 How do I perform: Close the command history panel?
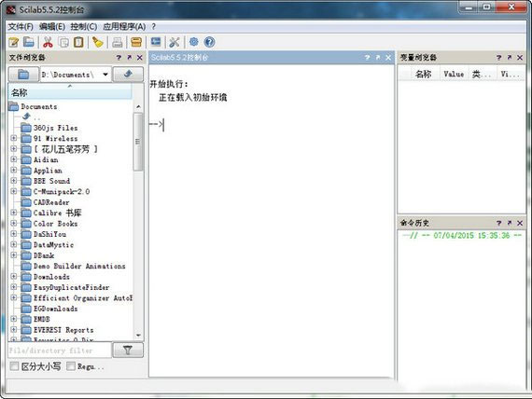tap(520, 223)
